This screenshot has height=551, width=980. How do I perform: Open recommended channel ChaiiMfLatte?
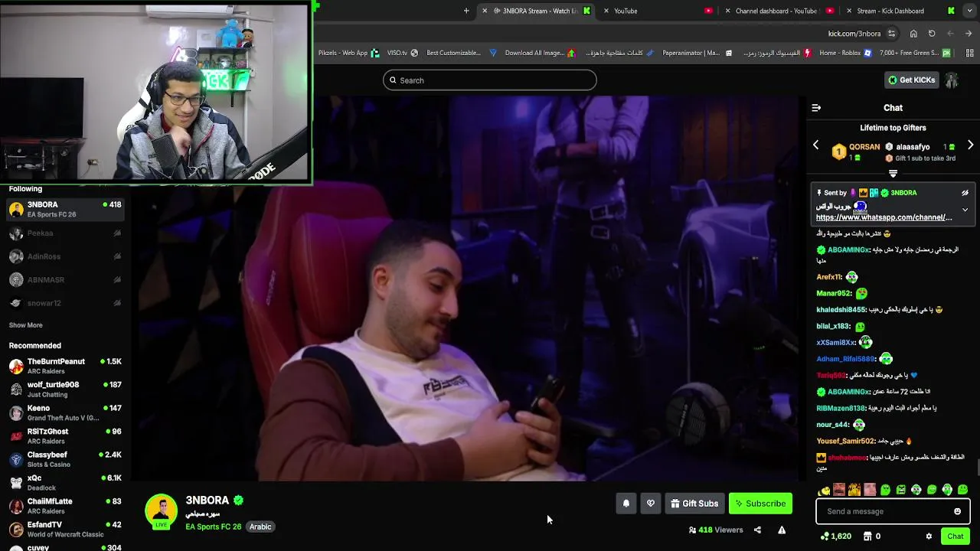(65, 506)
